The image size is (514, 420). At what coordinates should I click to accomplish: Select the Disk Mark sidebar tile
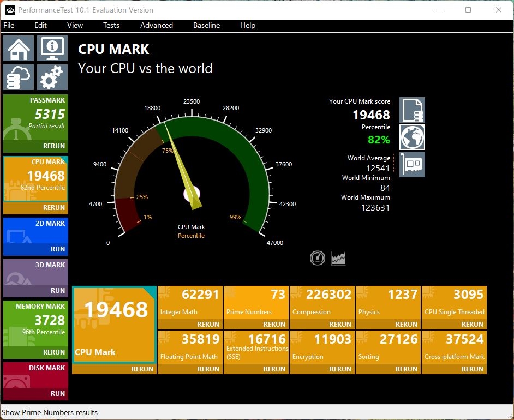coord(35,375)
